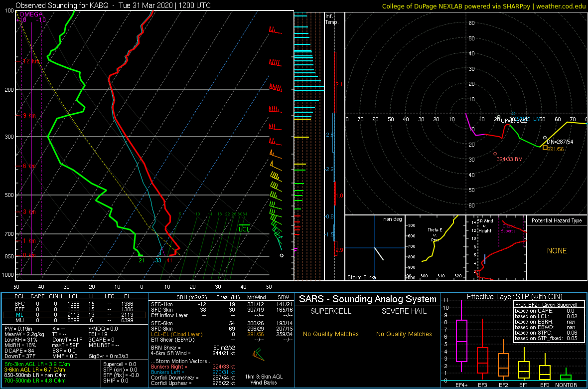Click the surface calm-wind circle in barb column
The image size is (588, 389).
pyautogui.click(x=282, y=256)
